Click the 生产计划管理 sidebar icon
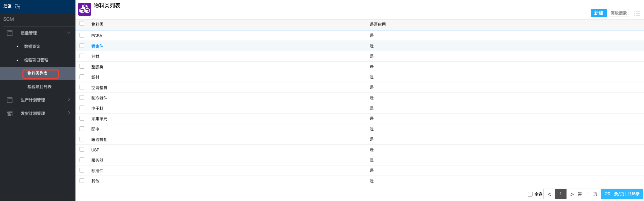Viewport: 644px width, 201px height. [x=10, y=100]
